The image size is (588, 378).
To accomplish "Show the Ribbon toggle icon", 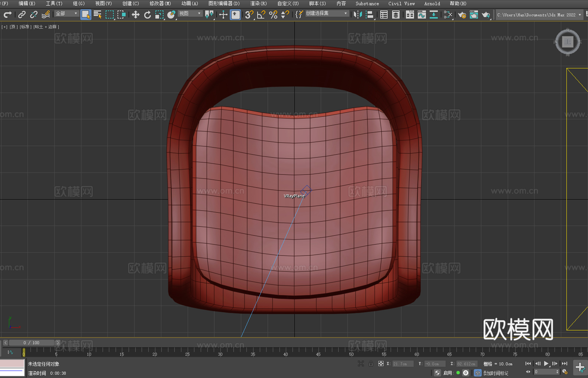I will point(410,14).
